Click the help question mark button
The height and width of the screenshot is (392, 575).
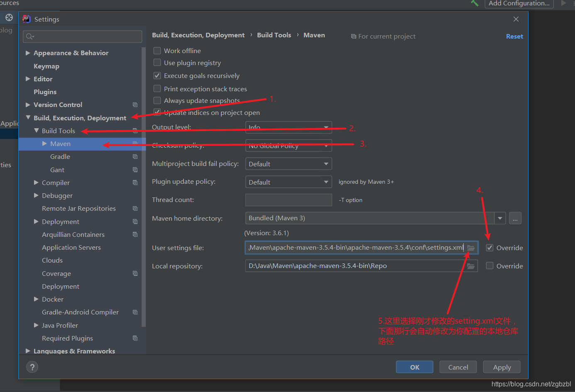click(32, 367)
